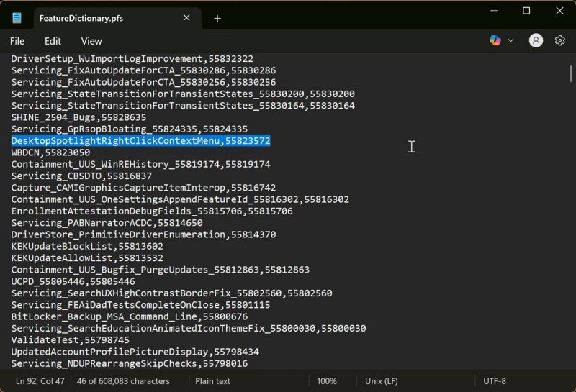Click the SHINE_2504_Bugs line
The image size is (576, 392).
(x=78, y=117)
